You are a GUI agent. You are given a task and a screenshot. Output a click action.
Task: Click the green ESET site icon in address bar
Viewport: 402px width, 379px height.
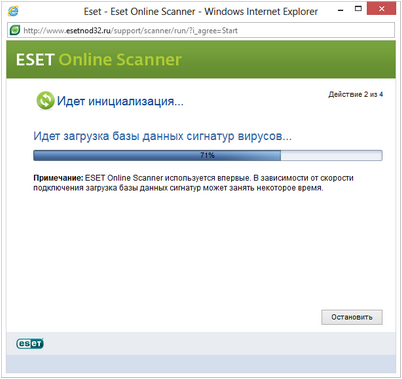(x=15, y=30)
